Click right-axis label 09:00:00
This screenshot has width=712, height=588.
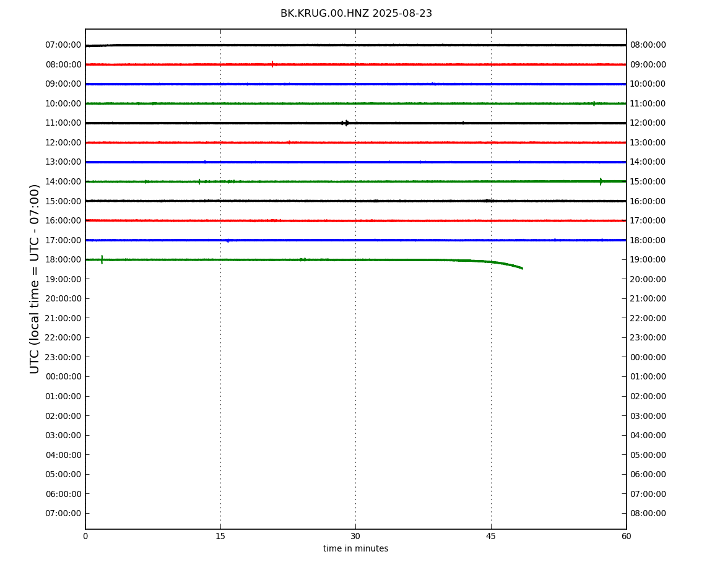pos(648,64)
